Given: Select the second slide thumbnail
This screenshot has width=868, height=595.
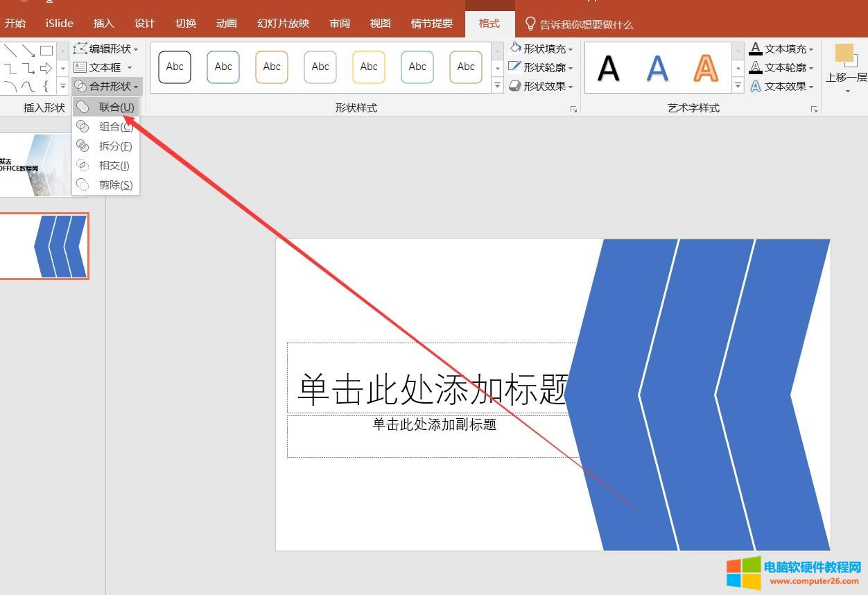Looking at the screenshot, I should click(45, 245).
